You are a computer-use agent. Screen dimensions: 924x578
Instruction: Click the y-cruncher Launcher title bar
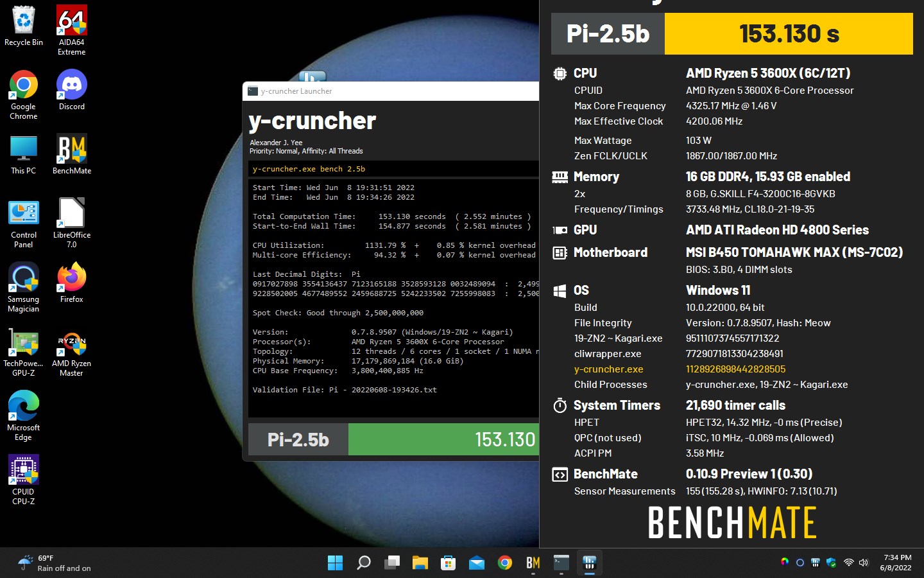point(391,91)
